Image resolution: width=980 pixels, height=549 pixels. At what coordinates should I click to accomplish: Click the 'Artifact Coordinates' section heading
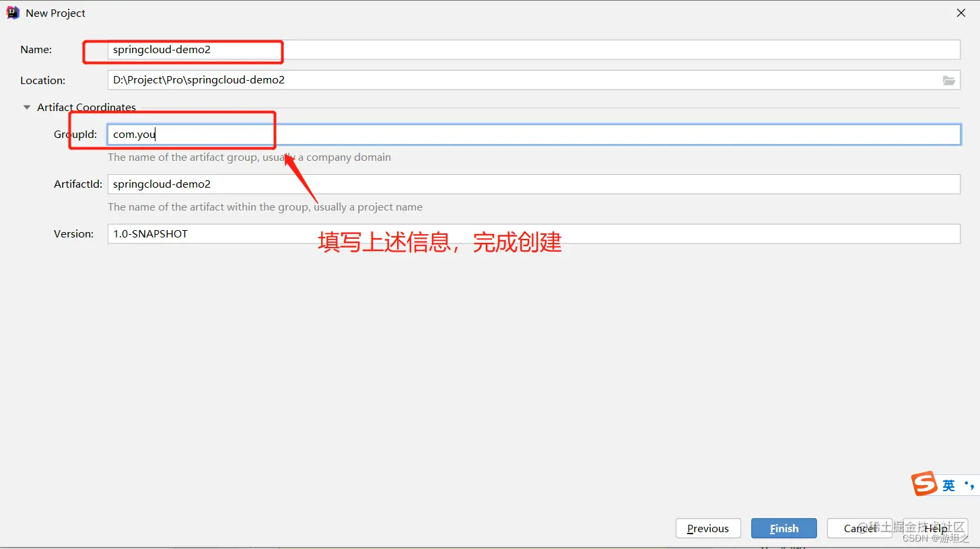tap(86, 108)
